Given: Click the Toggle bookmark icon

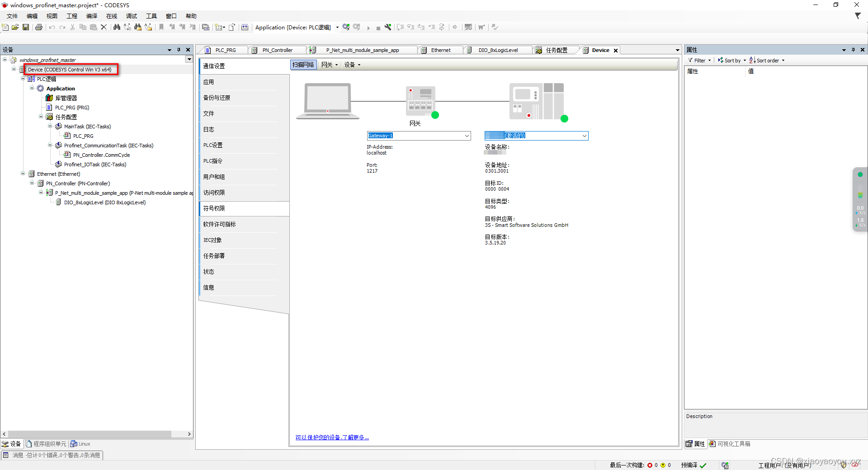Looking at the screenshot, I should 161,27.
